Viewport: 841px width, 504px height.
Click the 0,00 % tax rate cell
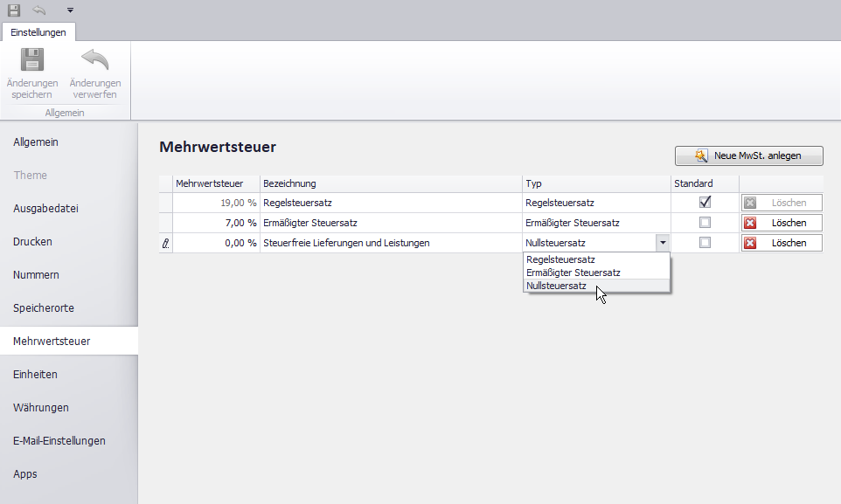coord(216,243)
